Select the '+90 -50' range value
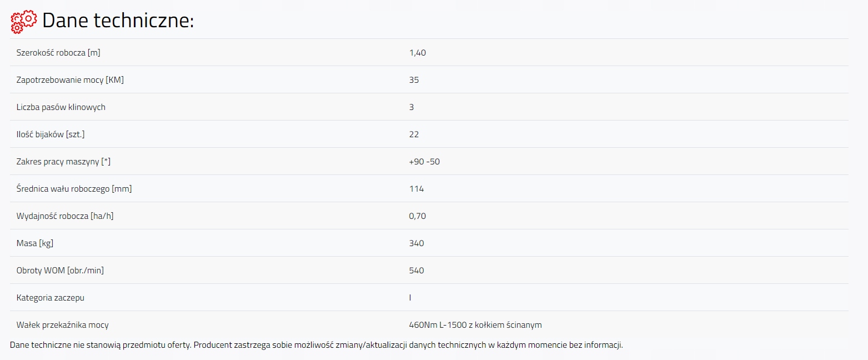868x360 pixels. 424,162
